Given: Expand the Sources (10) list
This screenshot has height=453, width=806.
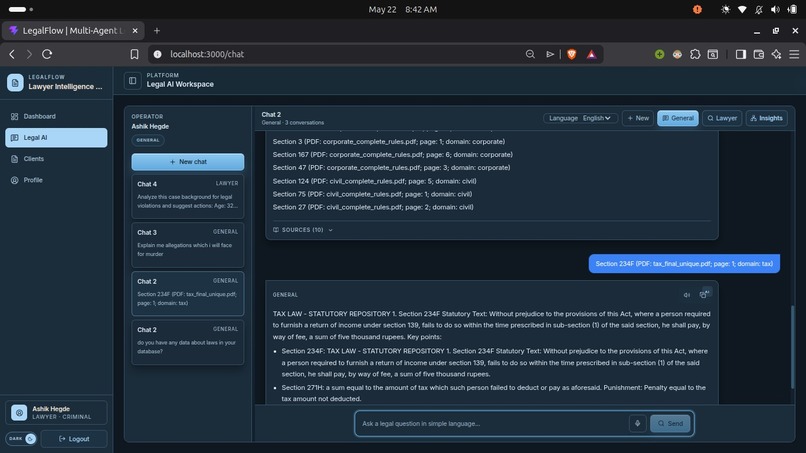Looking at the screenshot, I should tap(303, 230).
